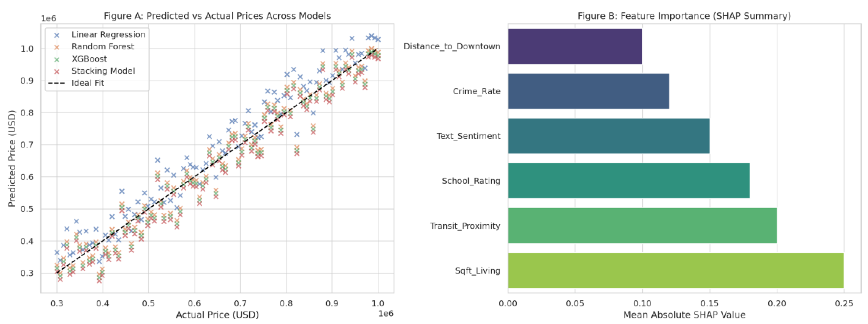Click the Actual Price (USD) axis label
This screenshot has width=868, height=324.
pyautogui.click(x=217, y=315)
